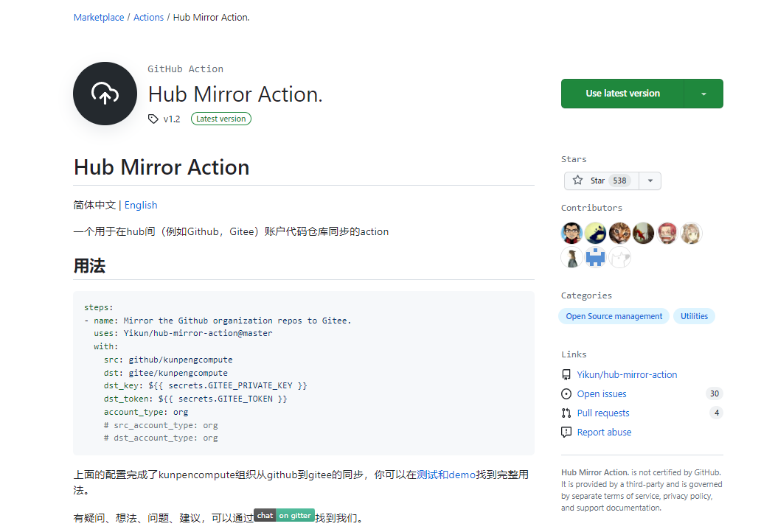Click the cloud upload action logo
The image size is (761, 532).
point(105,94)
